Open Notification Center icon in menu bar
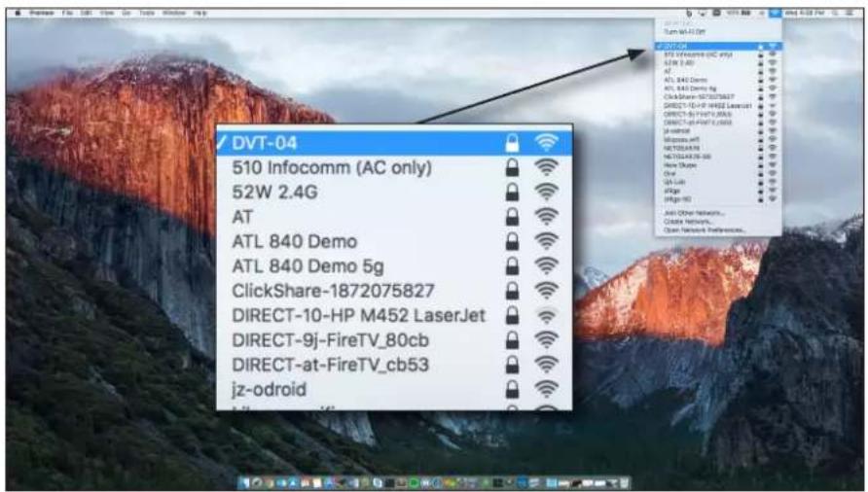The width and height of the screenshot is (868, 492). (x=850, y=13)
